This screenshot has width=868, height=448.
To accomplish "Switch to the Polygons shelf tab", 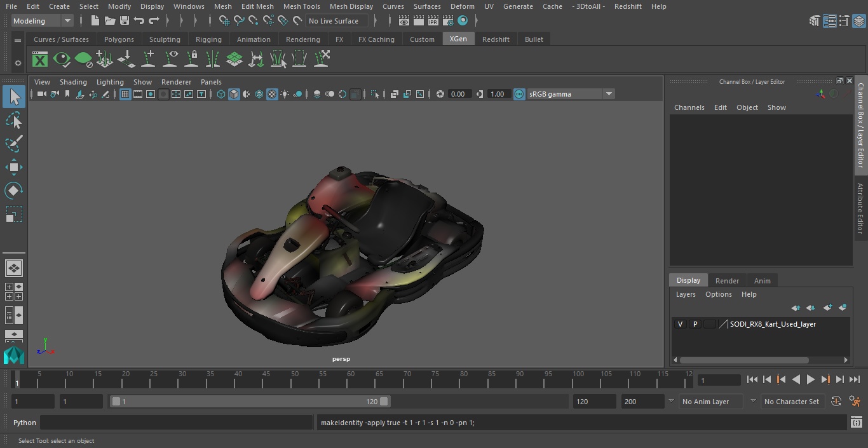I will (119, 39).
